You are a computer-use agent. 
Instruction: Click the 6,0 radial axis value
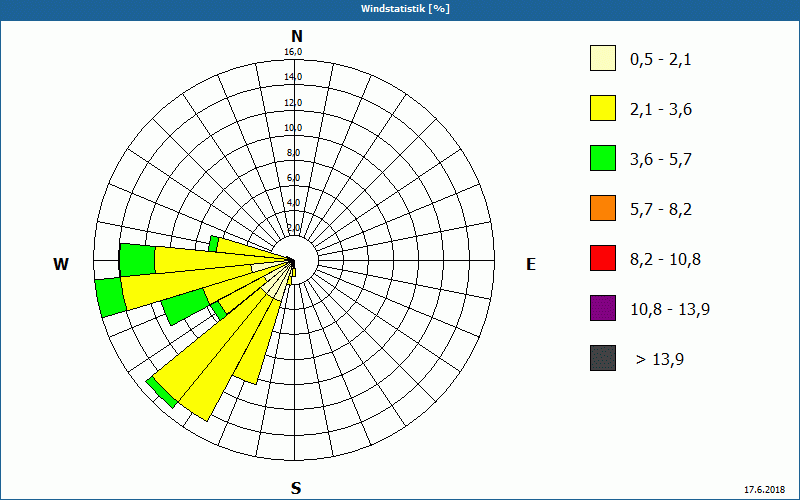293,178
